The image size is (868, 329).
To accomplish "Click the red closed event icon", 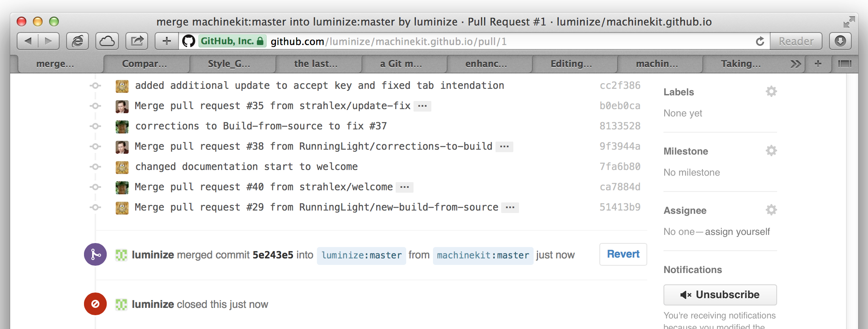I will point(95,304).
